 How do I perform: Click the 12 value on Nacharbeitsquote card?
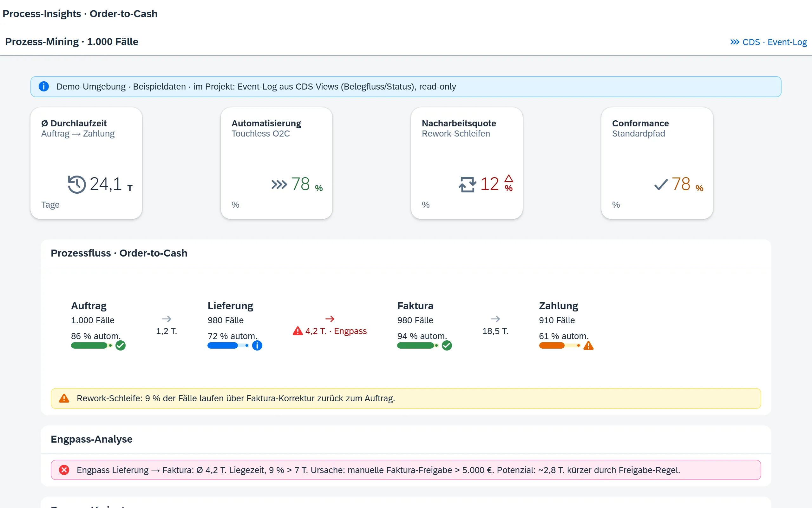click(489, 184)
